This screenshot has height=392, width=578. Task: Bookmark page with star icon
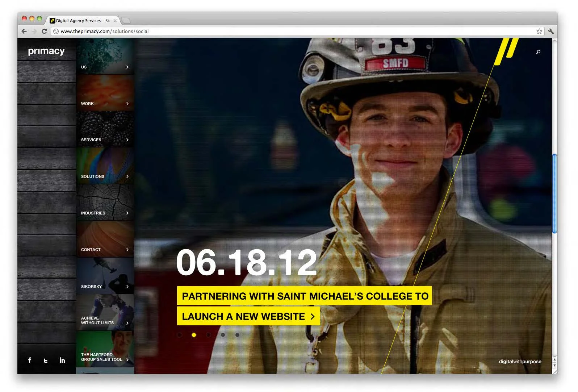click(539, 31)
